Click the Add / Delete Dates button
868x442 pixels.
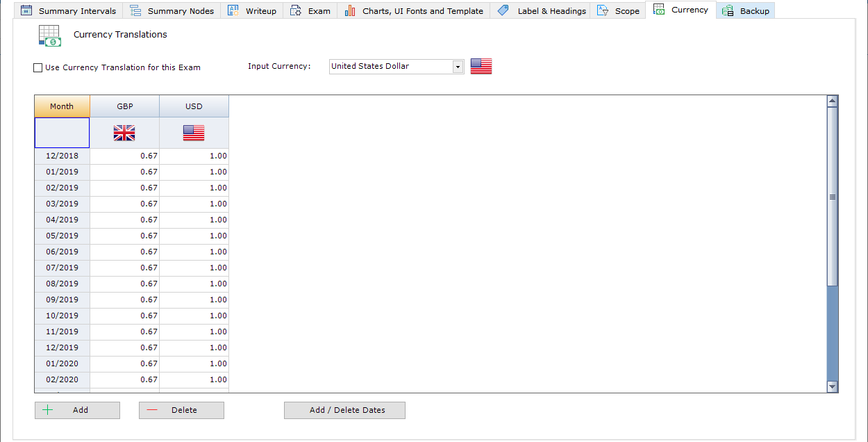344,410
